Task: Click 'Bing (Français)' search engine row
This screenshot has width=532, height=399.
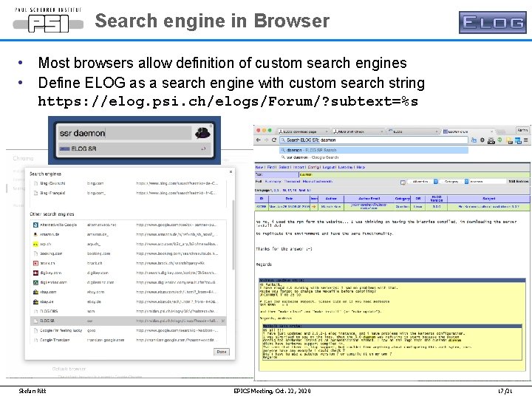Action: [x=129, y=193]
